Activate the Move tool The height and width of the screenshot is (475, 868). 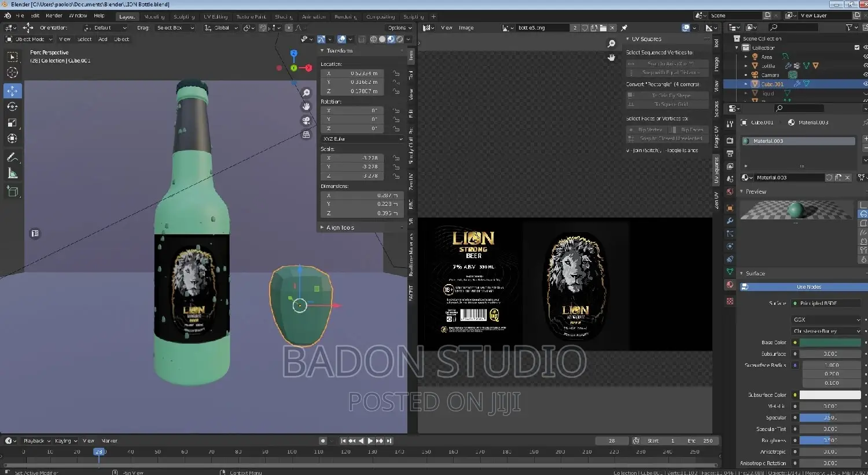(x=12, y=91)
